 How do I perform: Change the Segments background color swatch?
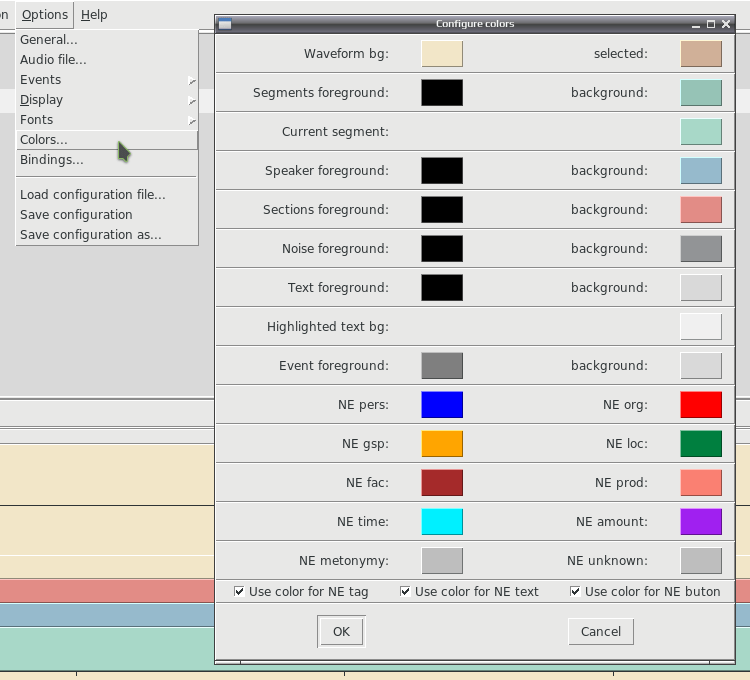tap(701, 92)
